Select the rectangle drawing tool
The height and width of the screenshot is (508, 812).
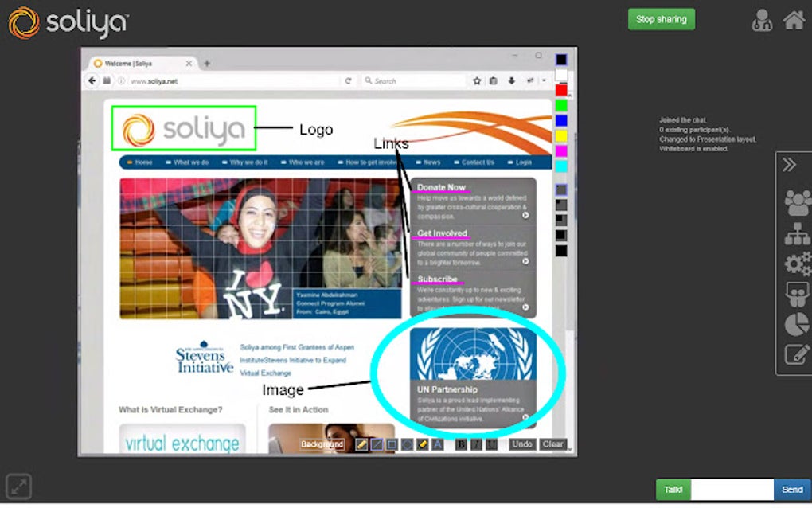[x=392, y=444]
